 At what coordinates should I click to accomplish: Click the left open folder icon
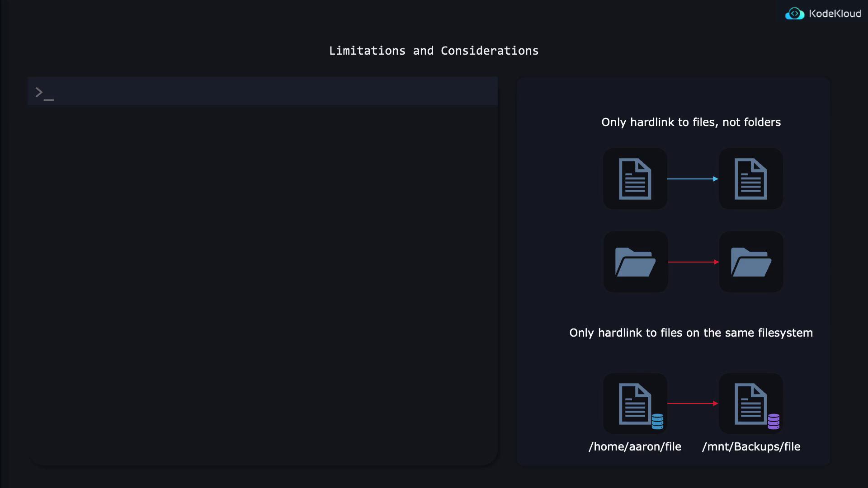(635, 262)
